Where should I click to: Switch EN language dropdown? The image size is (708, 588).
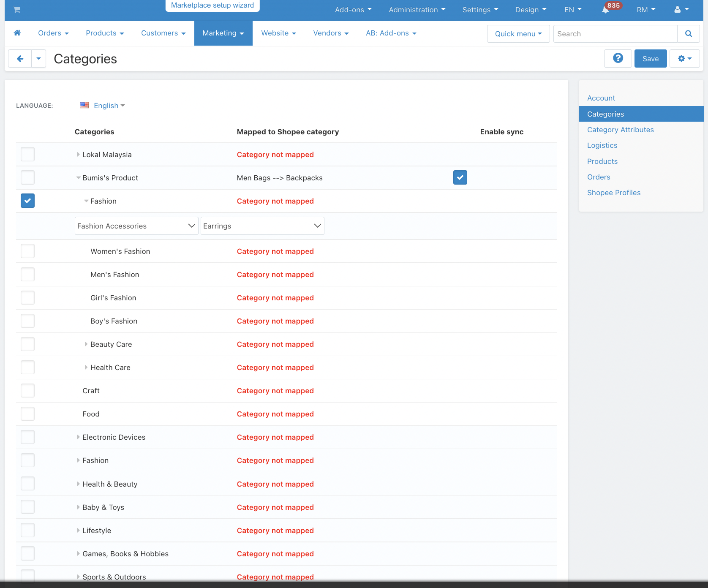(573, 10)
